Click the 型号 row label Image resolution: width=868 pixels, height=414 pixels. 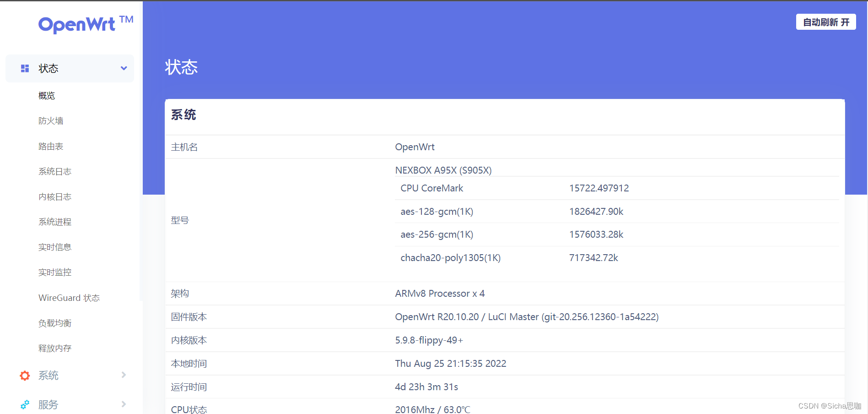click(180, 220)
